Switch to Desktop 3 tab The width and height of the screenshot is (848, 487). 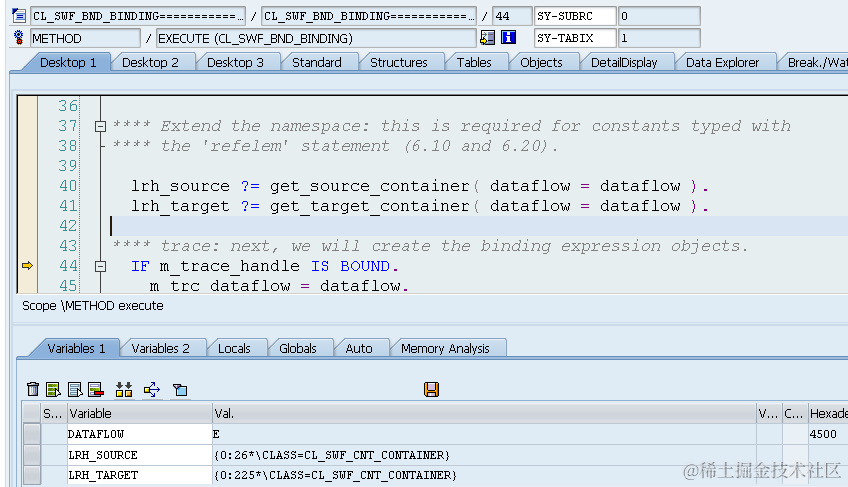pyautogui.click(x=235, y=62)
